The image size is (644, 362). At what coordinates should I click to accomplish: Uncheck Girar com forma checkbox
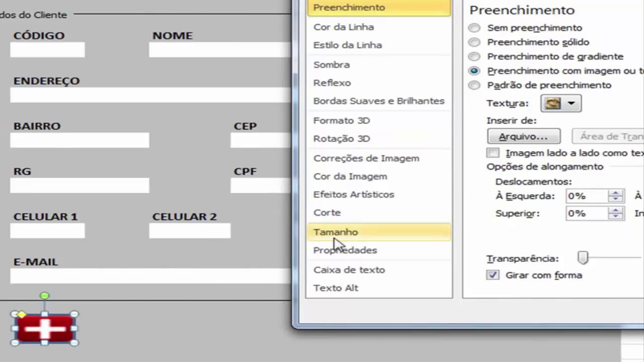[x=493, y=275]
